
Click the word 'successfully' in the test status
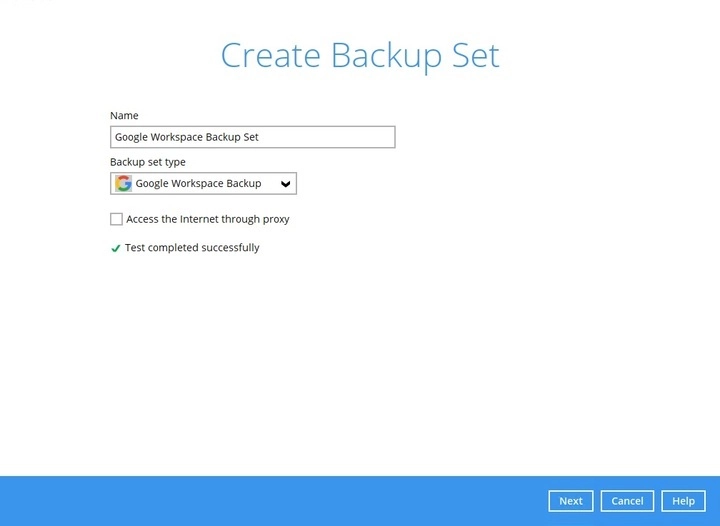coord(230,248)
